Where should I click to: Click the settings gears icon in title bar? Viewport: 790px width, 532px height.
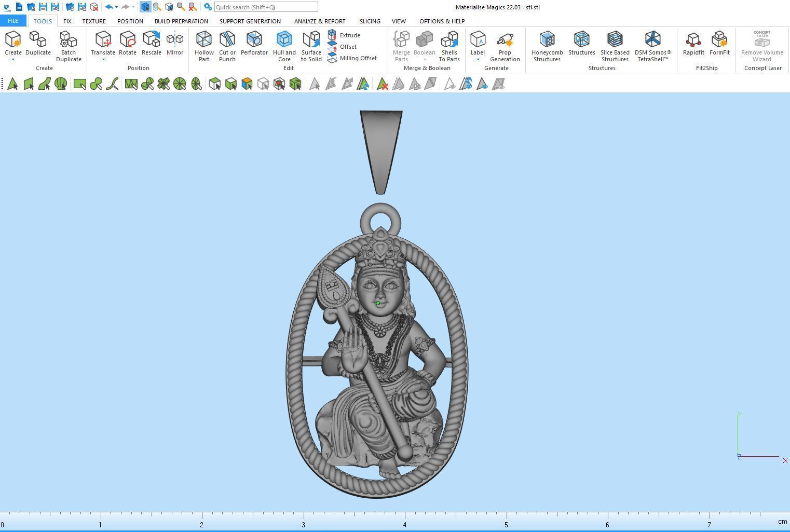[208, 7]
